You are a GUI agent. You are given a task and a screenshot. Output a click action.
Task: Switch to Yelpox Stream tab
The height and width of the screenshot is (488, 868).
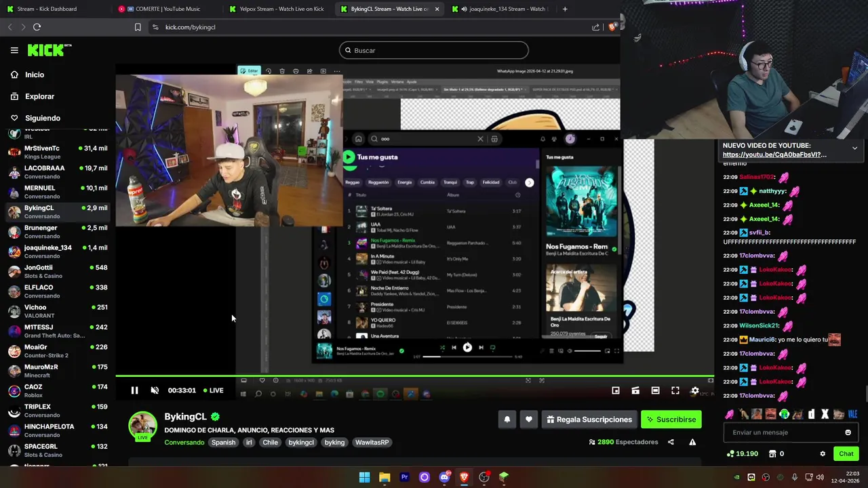pos(277,9)
